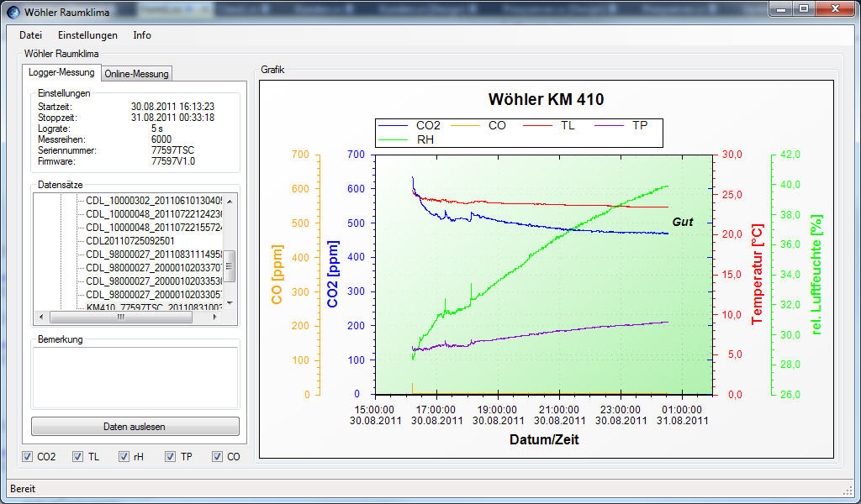
Task: Open the Einstellungen menu in the menu bar
Action: point(87,35)
